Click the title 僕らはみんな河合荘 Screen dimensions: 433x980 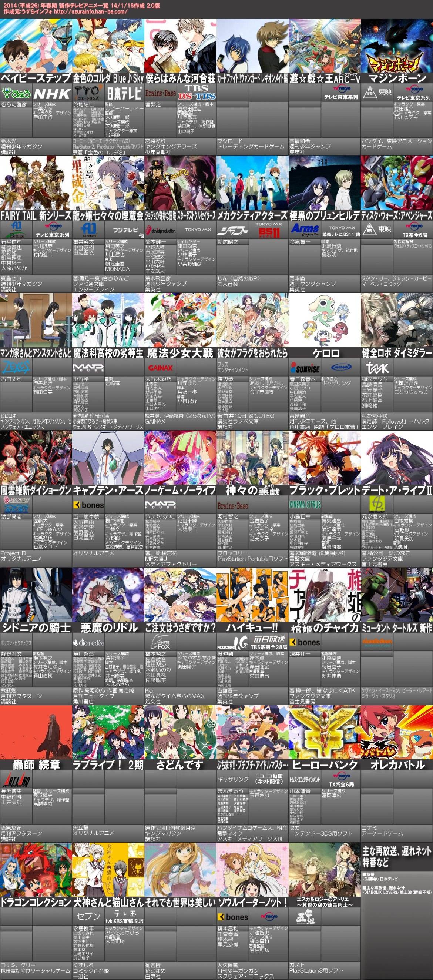click(180, 78)
